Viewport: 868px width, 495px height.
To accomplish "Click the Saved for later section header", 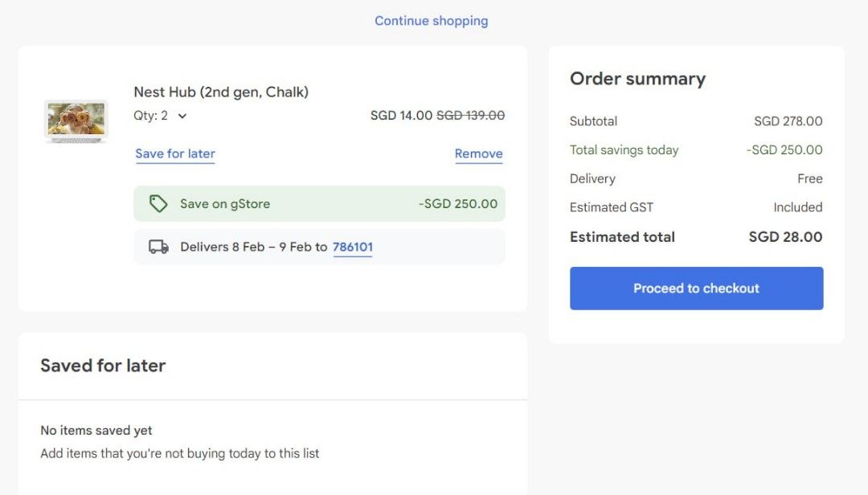I will click(x=103, y=366).
